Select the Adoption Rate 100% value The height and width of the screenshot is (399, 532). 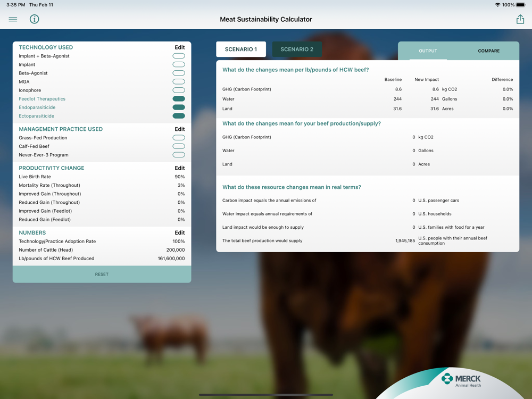coord(179,241)
